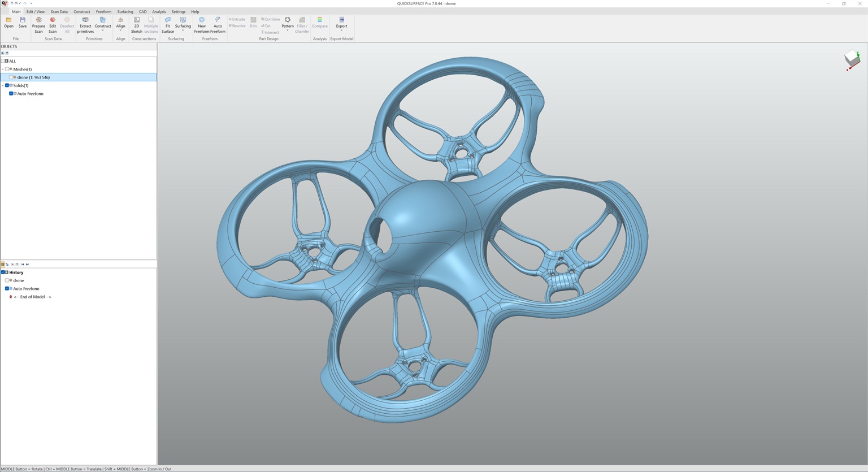This screenshot has height=472, width=868.
Task: Click the Prepare Scan tool icon
Action: point(38,20)
